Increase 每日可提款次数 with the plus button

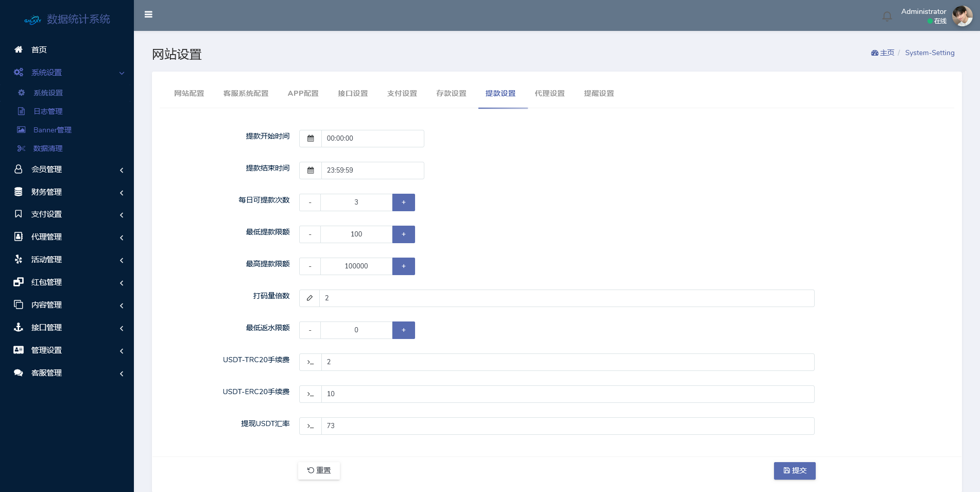[403, 202]
